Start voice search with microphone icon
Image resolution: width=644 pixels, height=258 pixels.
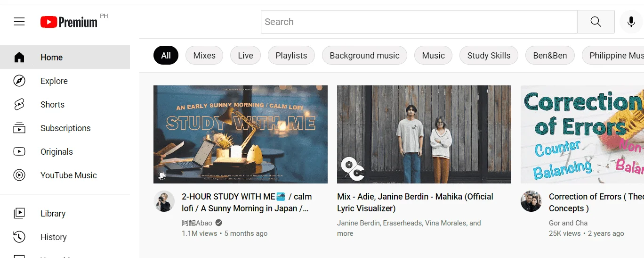click(631, 22)
